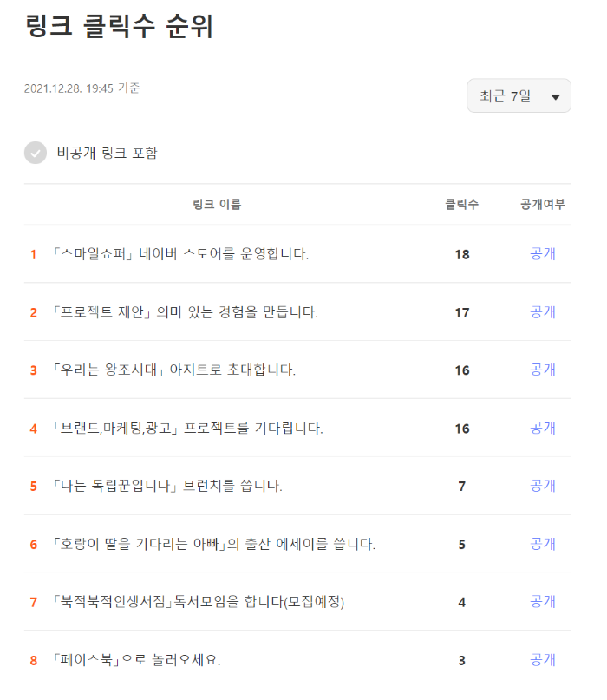Click 공개 beside 나는 독립꾼입니다 entry
607x700 pixels.
(x=541, y=486)
